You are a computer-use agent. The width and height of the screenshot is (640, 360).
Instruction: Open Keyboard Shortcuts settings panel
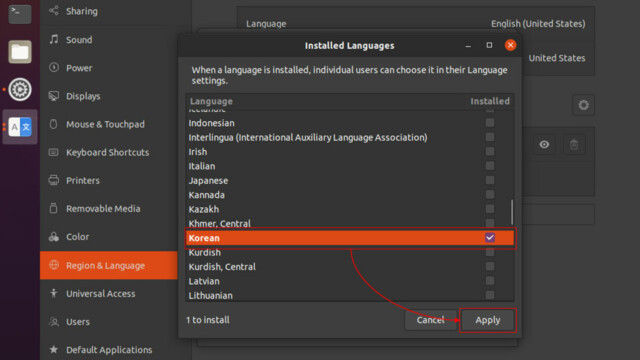coord(109,152)
